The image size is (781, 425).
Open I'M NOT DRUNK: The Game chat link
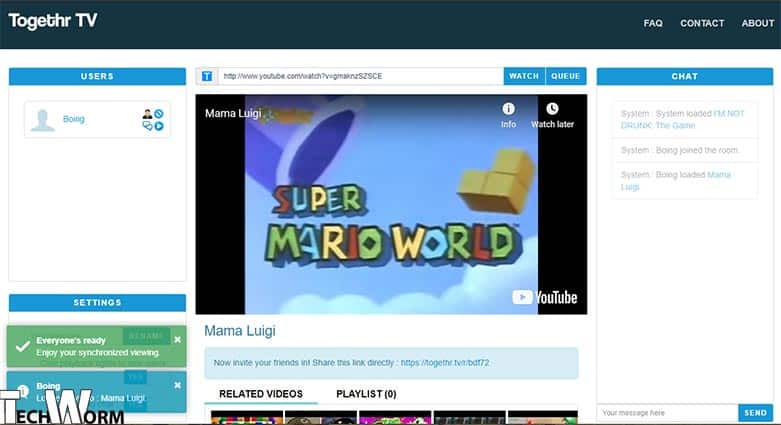pos(682,120)
